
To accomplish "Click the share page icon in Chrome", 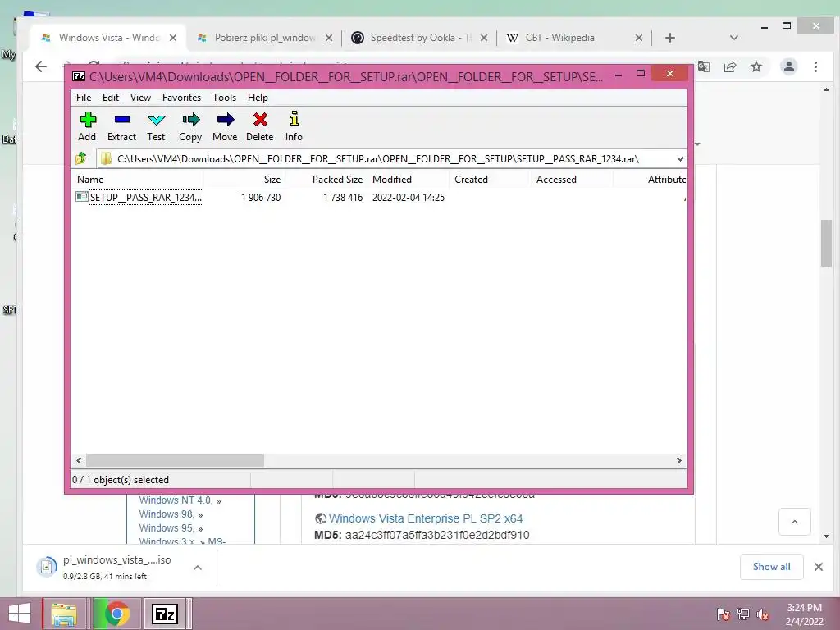I will [730, 67].
